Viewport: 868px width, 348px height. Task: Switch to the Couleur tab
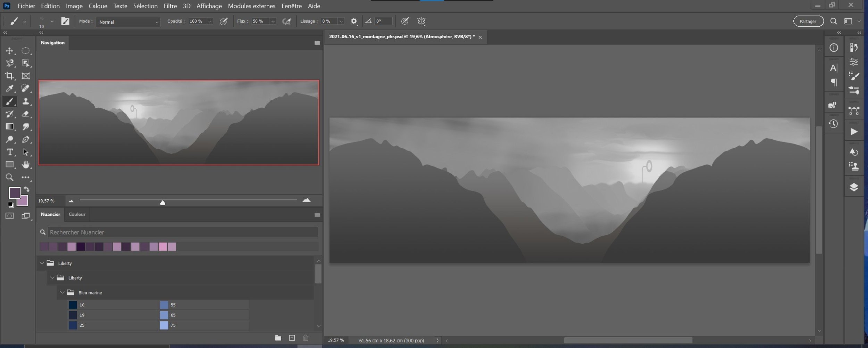(77, 214)
